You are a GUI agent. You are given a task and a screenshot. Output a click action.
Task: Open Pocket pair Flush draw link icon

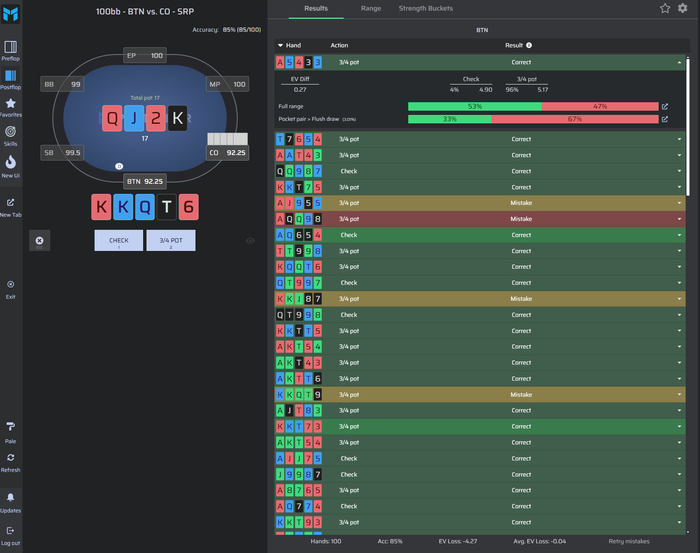point(665,119)
